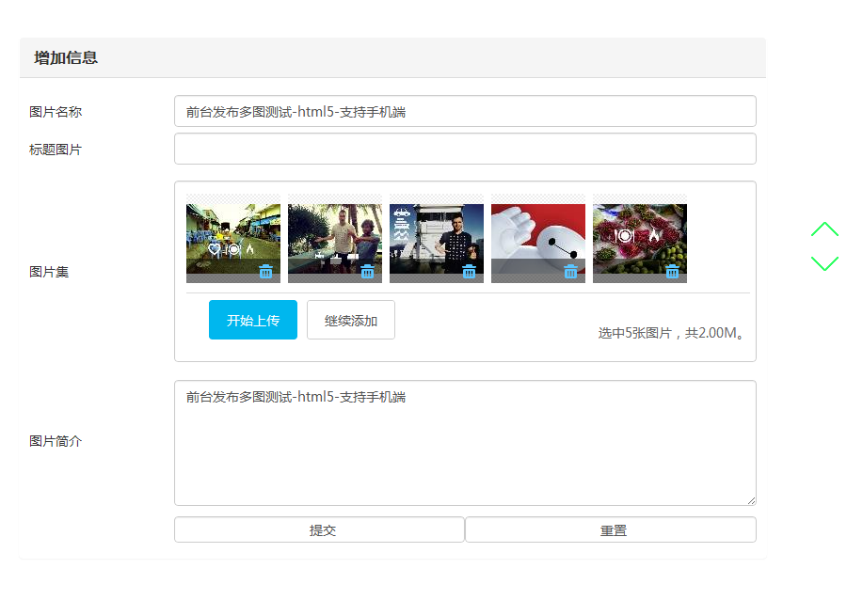The width and height of the screenshot is (847, 616).
Task: Delete the Baymax image using trash icon
Action: tap(571, 272)
